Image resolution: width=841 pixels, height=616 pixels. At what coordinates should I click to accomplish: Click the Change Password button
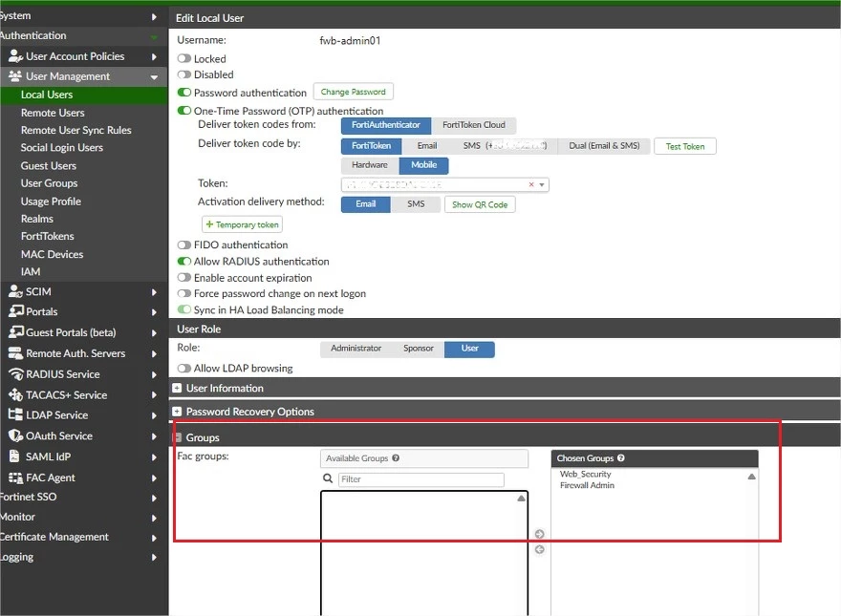pos(353,92)
